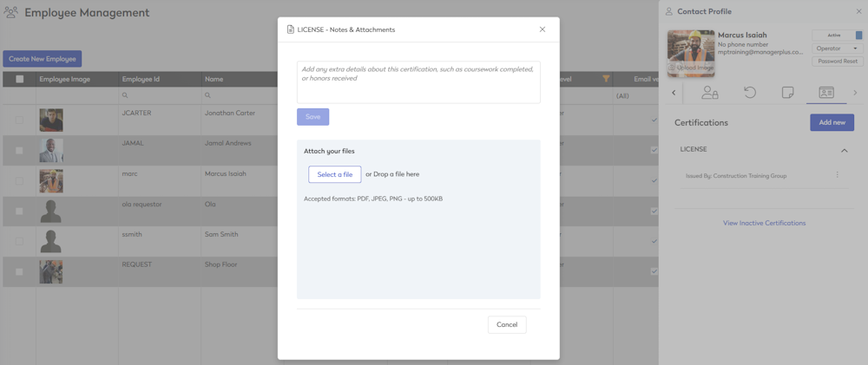Check the row checkbox for Marcus Isaiah

[19, 181]
